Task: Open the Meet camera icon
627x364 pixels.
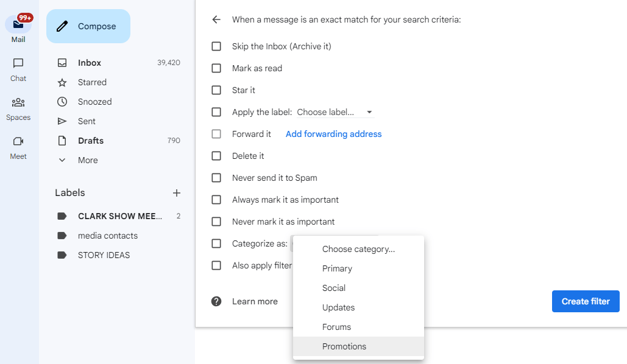Action: [x=18, y=142]
